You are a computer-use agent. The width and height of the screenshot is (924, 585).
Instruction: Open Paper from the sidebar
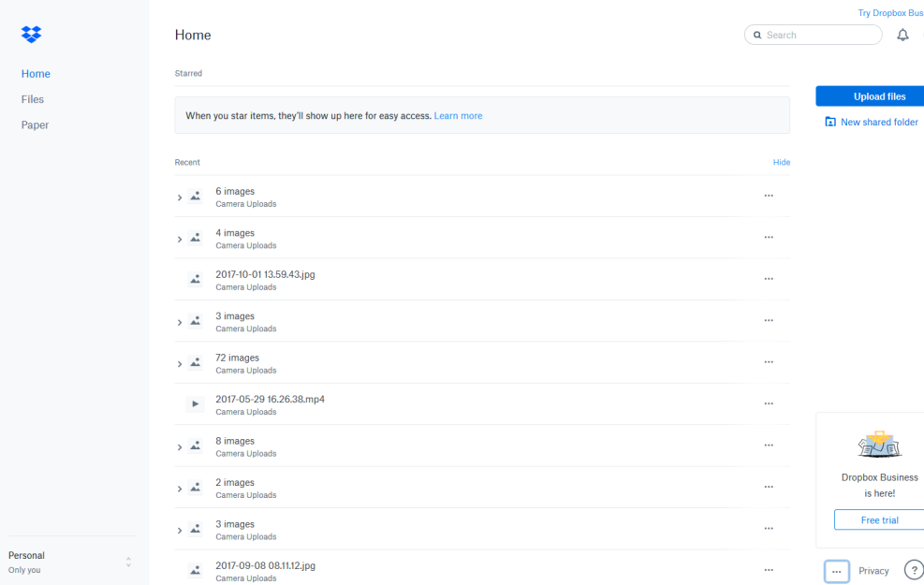[35, 124]
